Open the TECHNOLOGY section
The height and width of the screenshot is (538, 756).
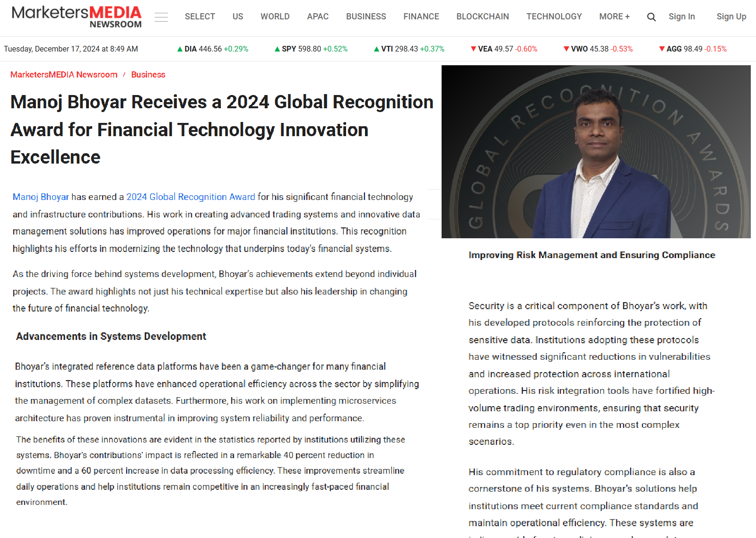tap(554, 17)
